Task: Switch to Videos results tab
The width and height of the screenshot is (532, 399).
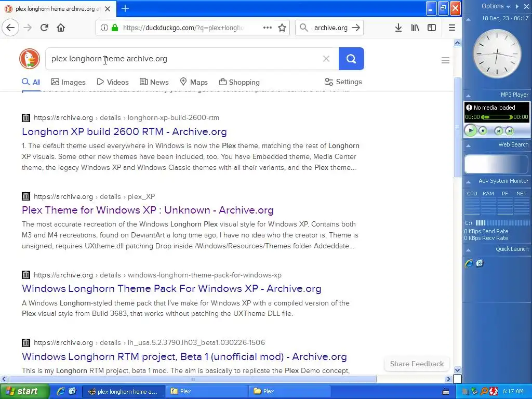Action: (113, 82)
